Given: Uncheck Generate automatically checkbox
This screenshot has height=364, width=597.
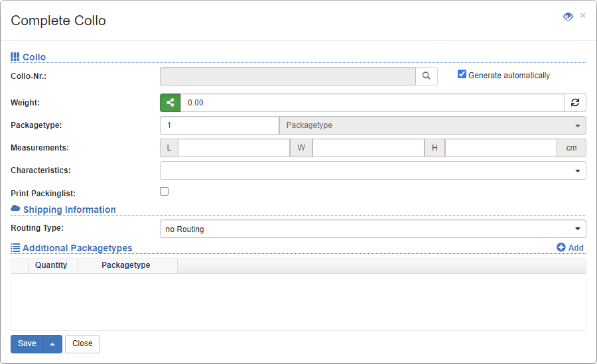Looking at the screenshot, I should tap(462, 74).
